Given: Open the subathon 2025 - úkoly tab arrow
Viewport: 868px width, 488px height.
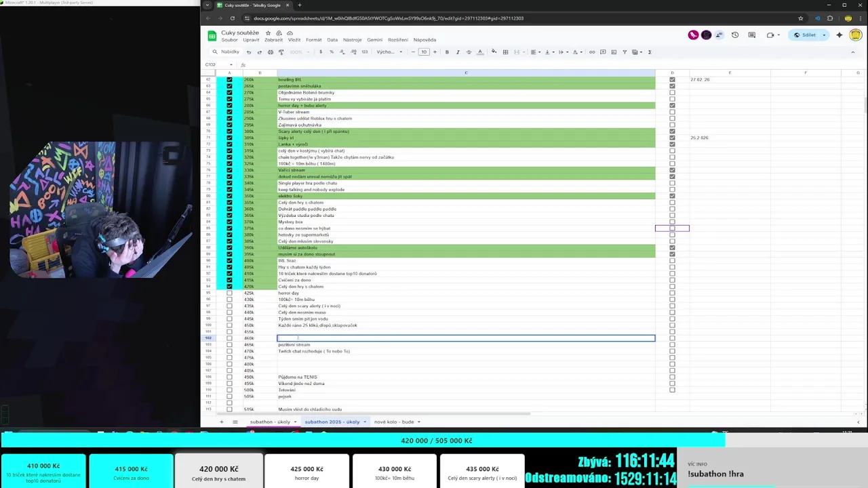Looking at the screenshot, I should click(365, 422).
